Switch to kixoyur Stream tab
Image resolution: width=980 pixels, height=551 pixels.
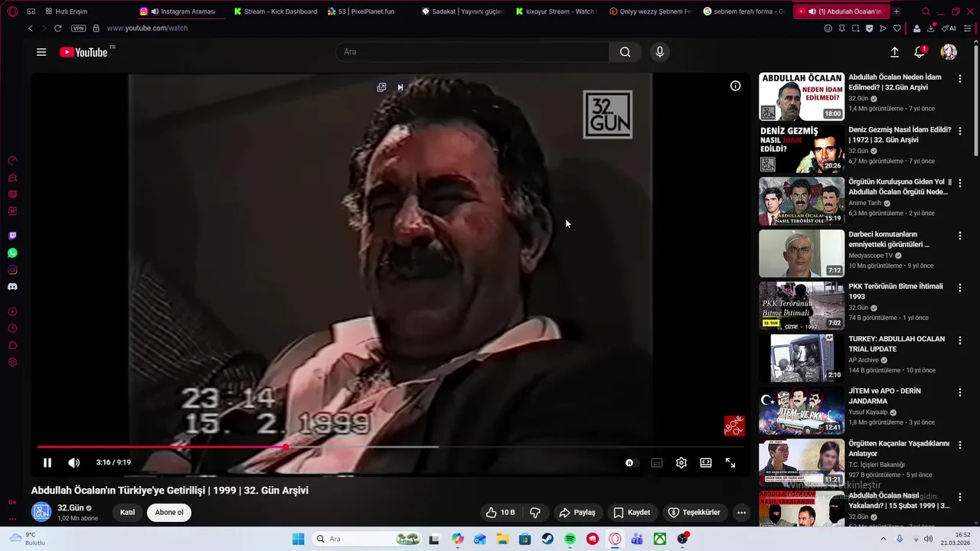point(557,11)
